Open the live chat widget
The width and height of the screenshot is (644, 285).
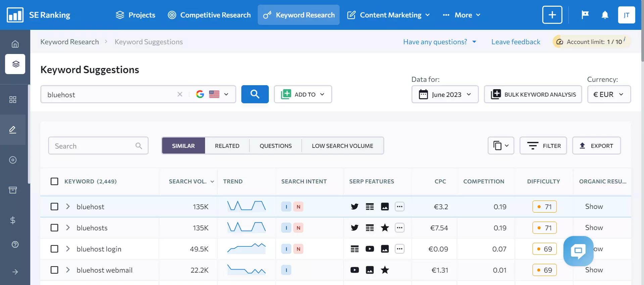coord(578,251)
